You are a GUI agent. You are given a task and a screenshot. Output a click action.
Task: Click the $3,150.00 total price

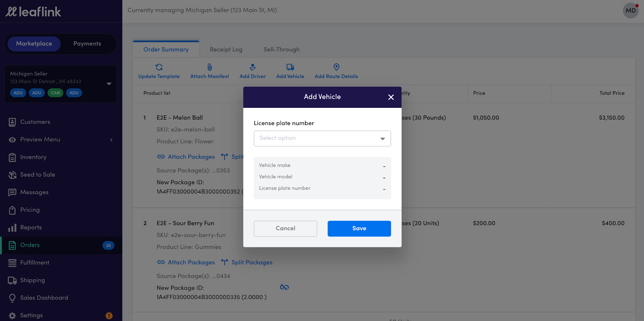point(612,118)
